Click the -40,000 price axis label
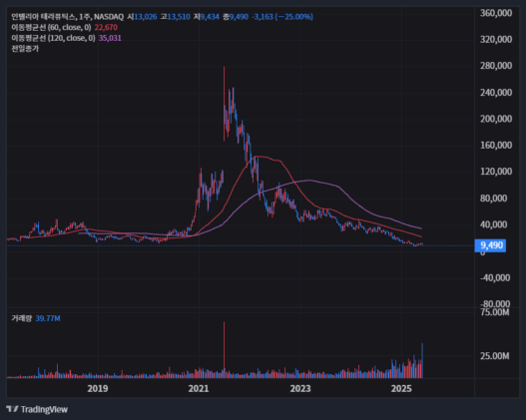The width and height of the screenshot is (526, 420). pos(495,278)
